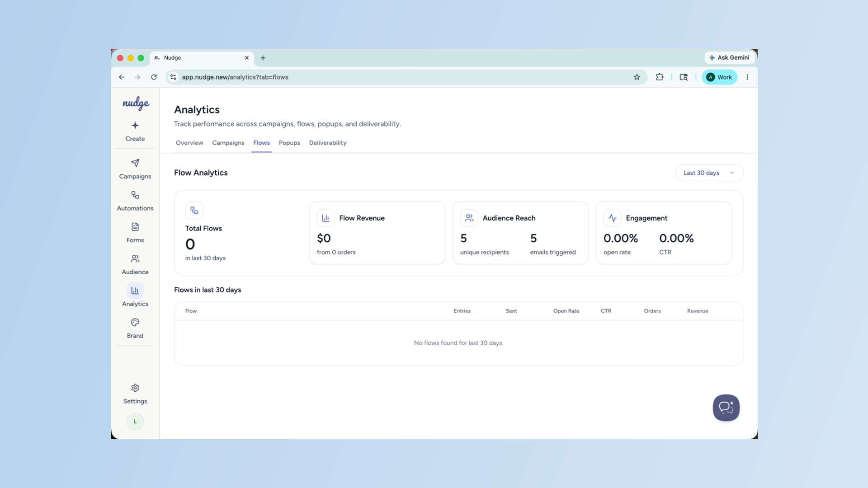868x488 pixels.
Task: Open the browser extensions puzzle icon
Action: (x=660, y=77)
